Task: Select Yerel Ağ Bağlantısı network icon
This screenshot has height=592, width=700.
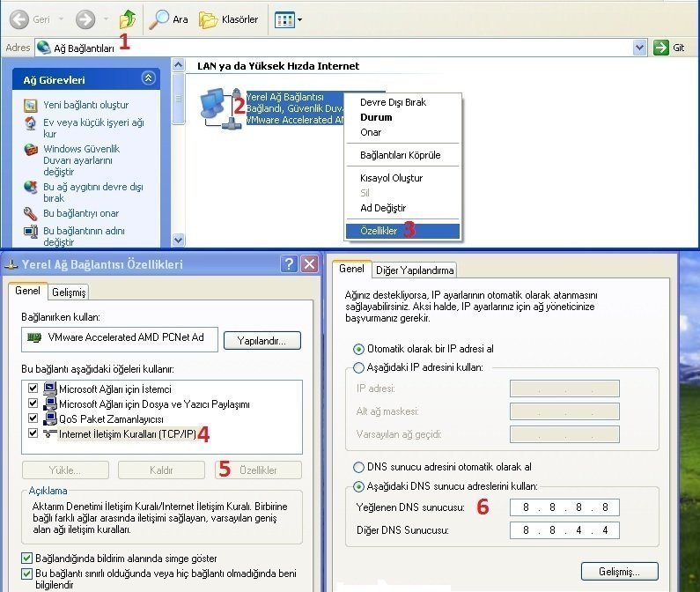Action: [220, 108]
